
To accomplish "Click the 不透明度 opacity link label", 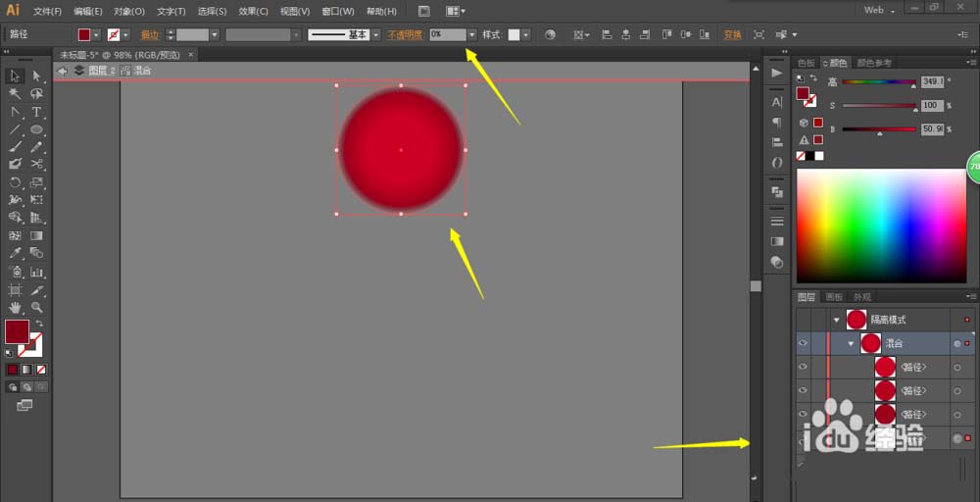I will [x=404, y=34].
